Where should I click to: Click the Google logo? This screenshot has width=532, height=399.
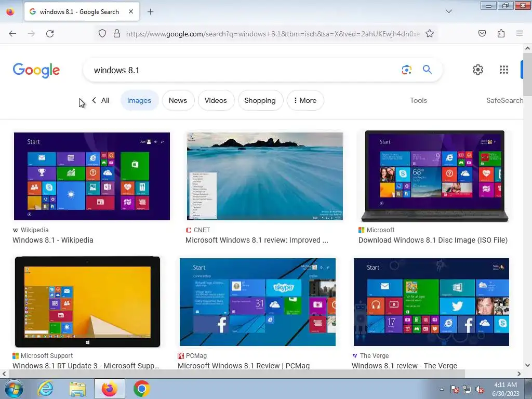pyautogui.click(x=36, y=70)
